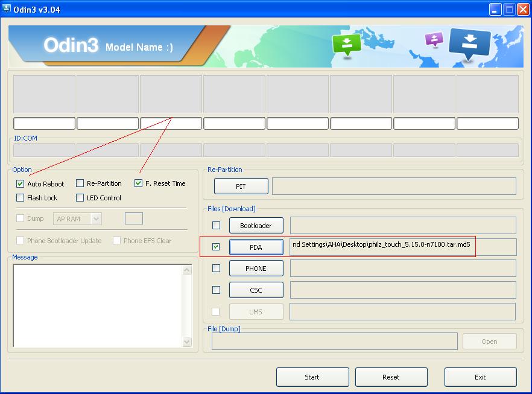Click the green download bubble icon in banner
532x394 pixels.
pos(346,45)
